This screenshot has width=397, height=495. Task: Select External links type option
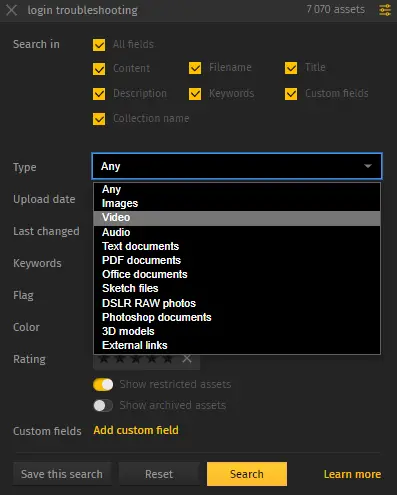click(x=237, y=345)
